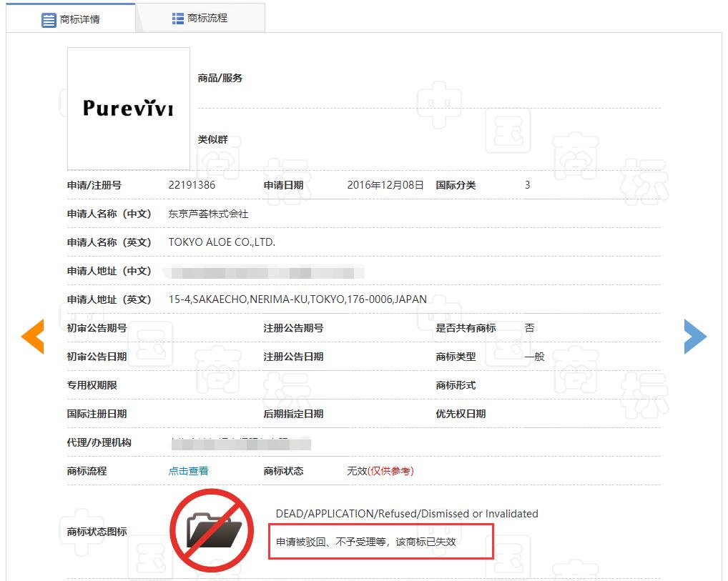
Task: Open the 商标流程 tab
Action: point(200,18)
